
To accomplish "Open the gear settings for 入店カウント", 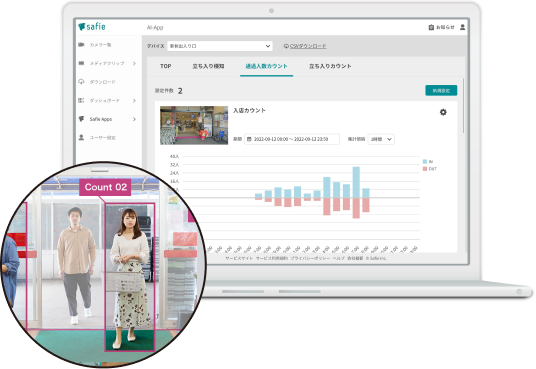I will [x=443, y=112].
